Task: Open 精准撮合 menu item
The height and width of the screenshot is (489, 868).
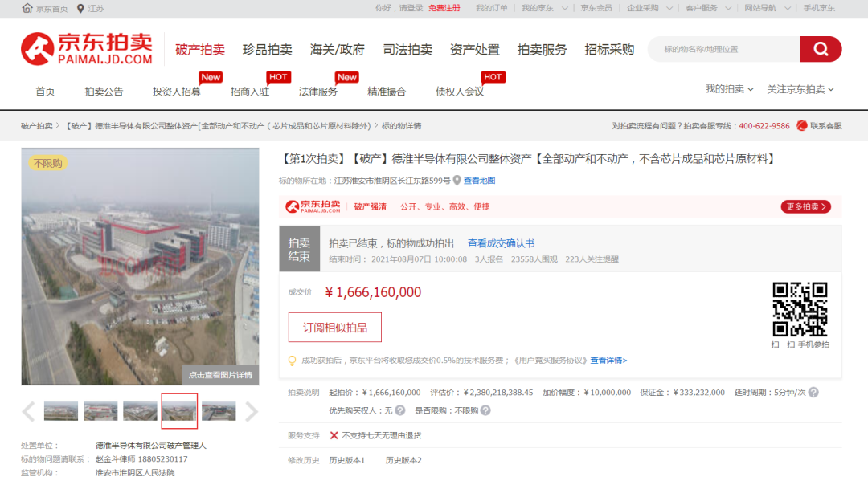Action: tap(387, 92)
